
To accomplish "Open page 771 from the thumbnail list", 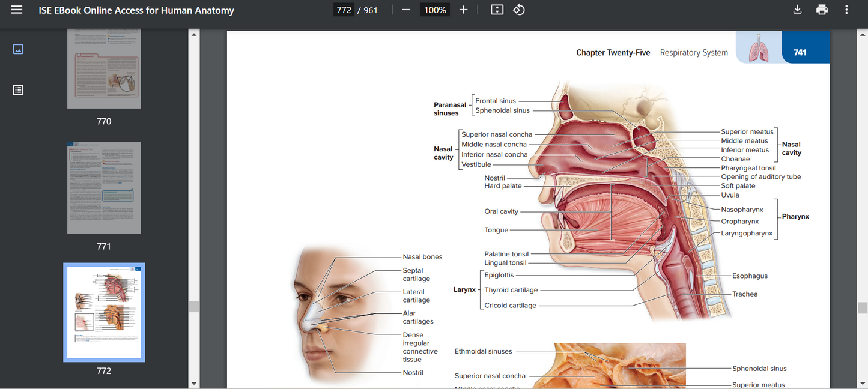I will pos(104,188).
